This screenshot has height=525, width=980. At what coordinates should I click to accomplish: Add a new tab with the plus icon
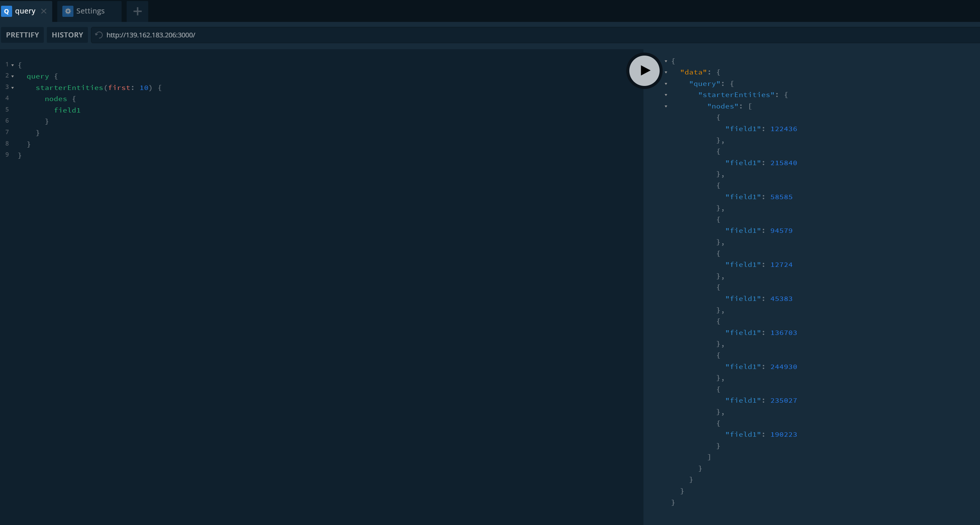(137, 11)
